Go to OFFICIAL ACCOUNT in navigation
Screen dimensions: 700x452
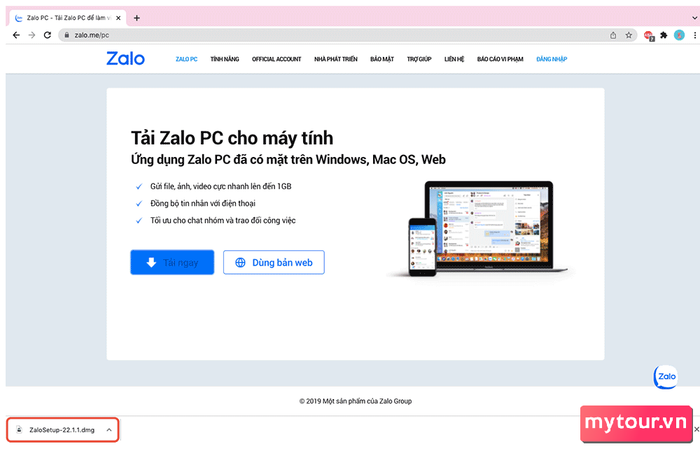(x=276, y=59)
